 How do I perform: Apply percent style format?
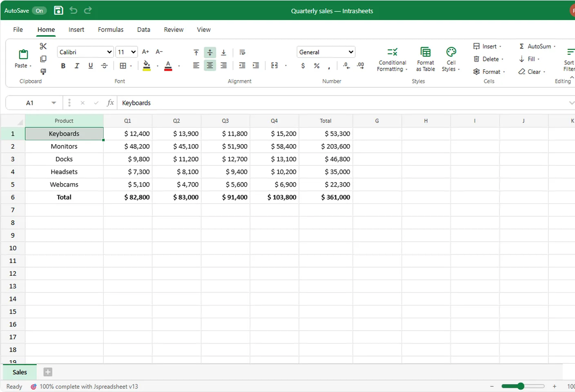click(x=317, y=66)
